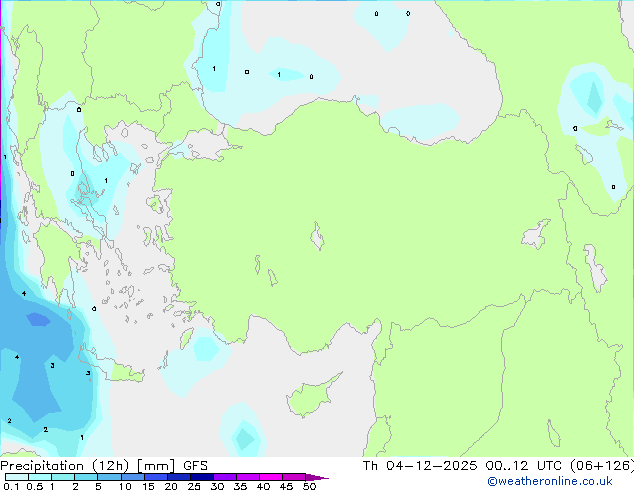The width and height of the screenshot is (634, 490).
Task: Click the 0.1–0.5 mm palest legend swatch
Action: (x=17, y=477)
